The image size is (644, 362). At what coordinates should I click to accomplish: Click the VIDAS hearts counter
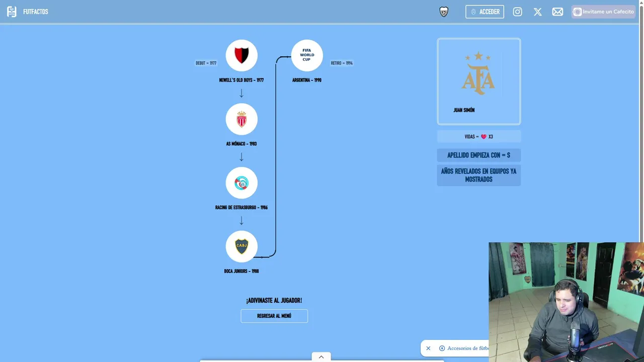(x=479, y=136)
